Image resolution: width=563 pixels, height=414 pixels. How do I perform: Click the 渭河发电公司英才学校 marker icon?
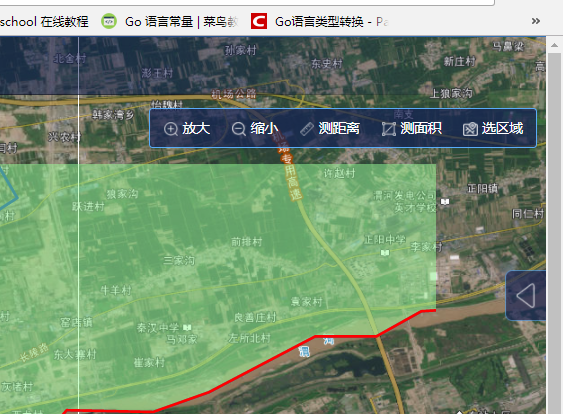point(445,202)
